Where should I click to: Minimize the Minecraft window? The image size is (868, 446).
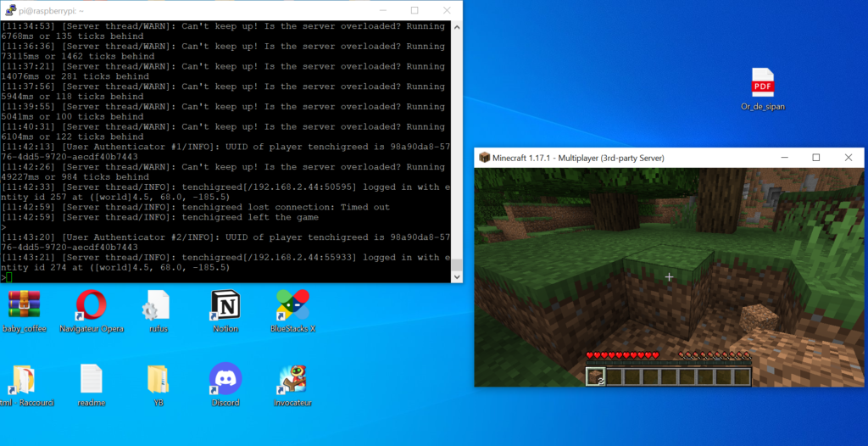(784, 158)
